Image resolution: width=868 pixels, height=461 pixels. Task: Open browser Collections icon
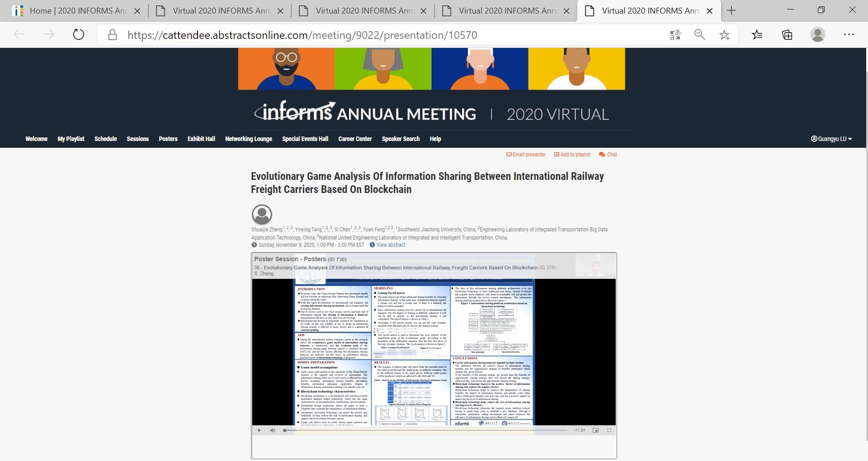point(787,35)
